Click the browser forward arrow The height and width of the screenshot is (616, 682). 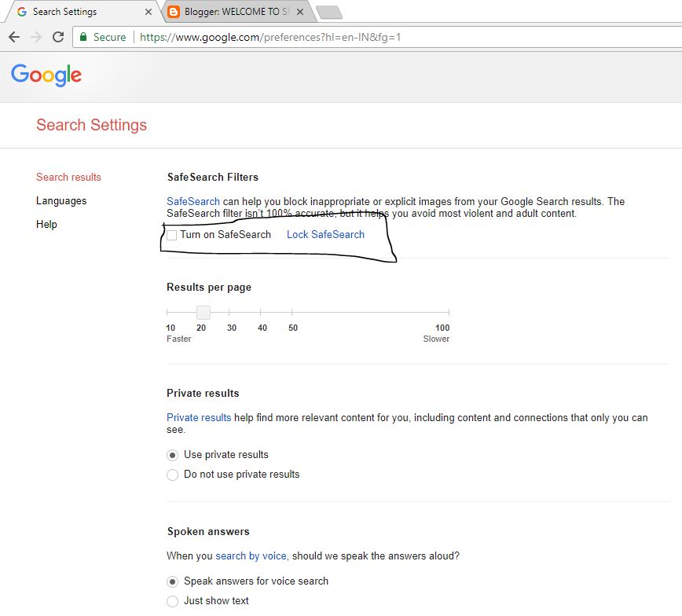[36, 37]
